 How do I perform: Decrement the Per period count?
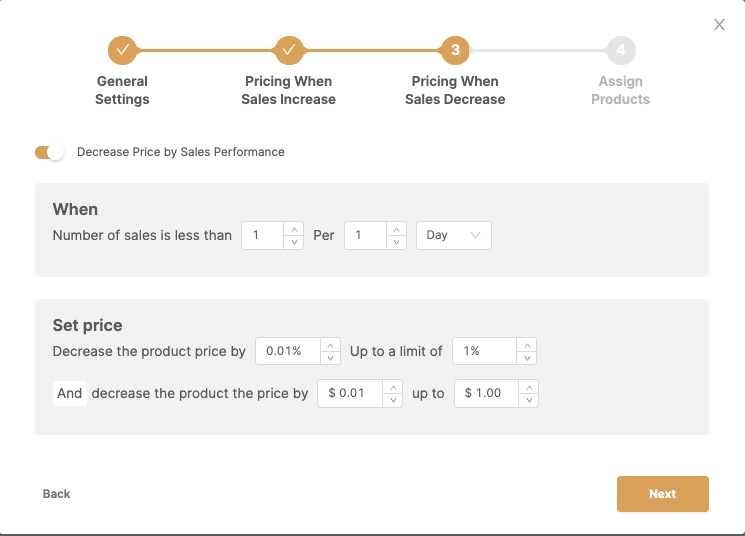pos(397,242)
